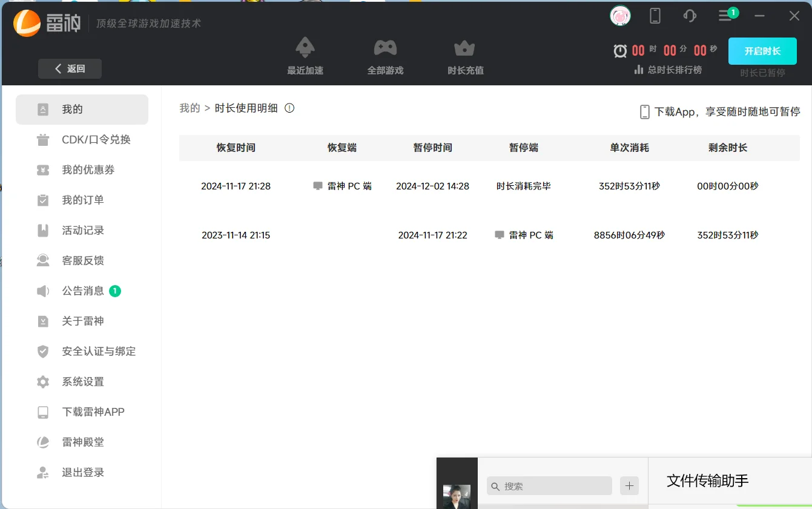812x509 pixels.
Task: Click the WeChat 搜索 search field
Action: [548, 485]
